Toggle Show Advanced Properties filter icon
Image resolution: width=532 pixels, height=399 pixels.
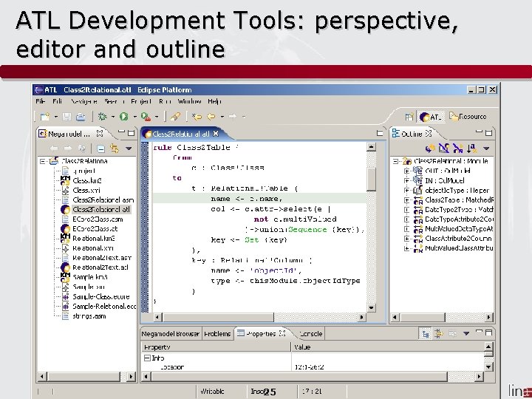(x=439, y=333)
